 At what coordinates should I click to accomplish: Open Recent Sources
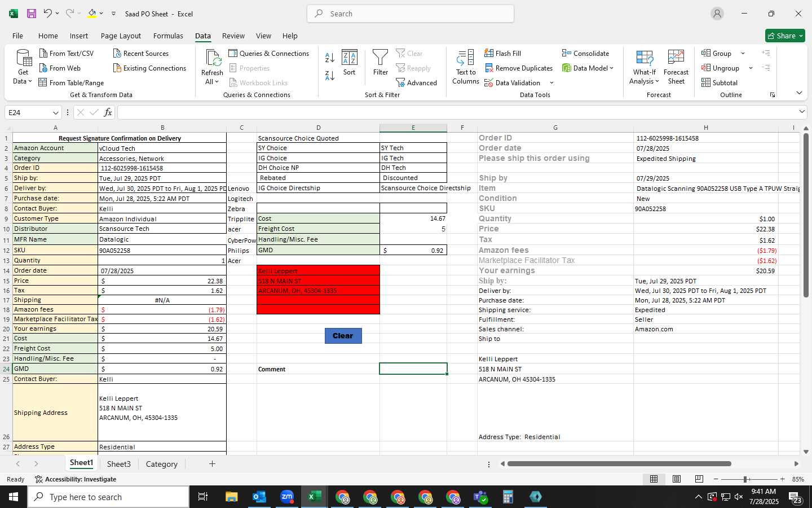(141, 54)
